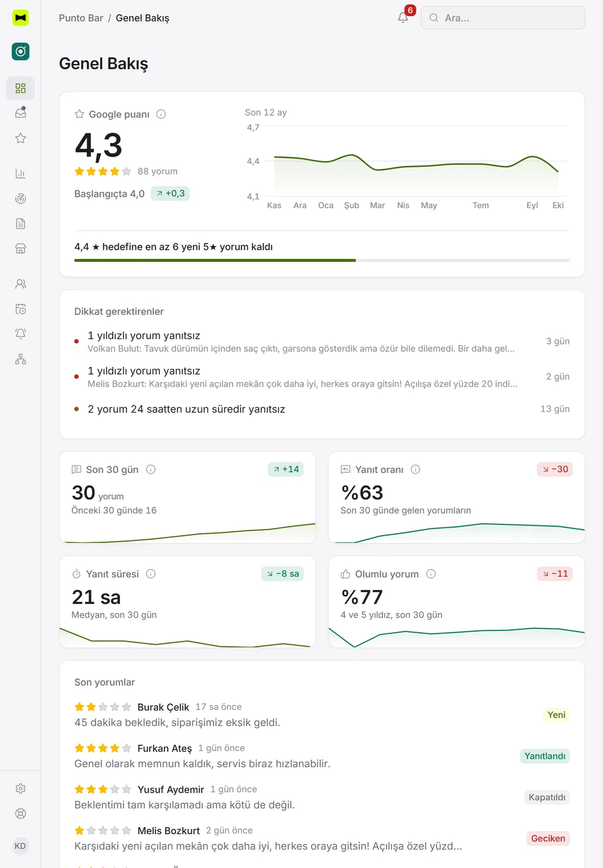This screenshot has width=603, height=868.
Task: Click the −11 badge on Olumlu yorum
Action: coord(555,574)
